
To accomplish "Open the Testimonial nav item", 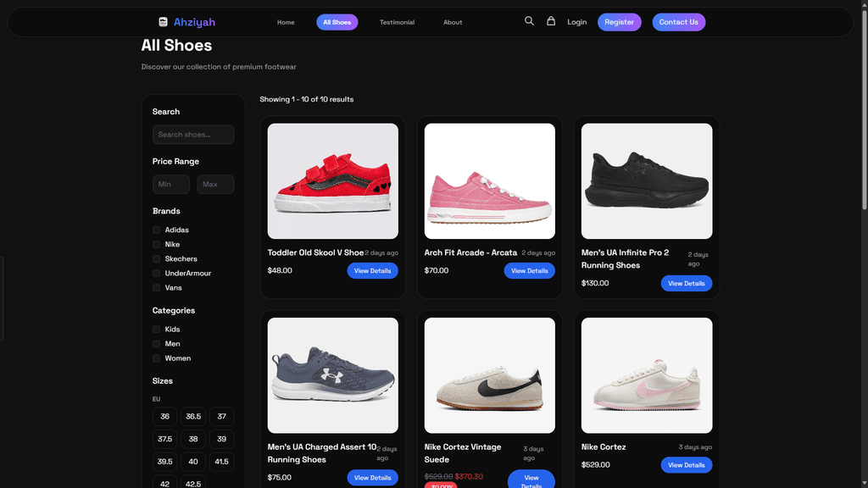I will [x=397, y=22].
